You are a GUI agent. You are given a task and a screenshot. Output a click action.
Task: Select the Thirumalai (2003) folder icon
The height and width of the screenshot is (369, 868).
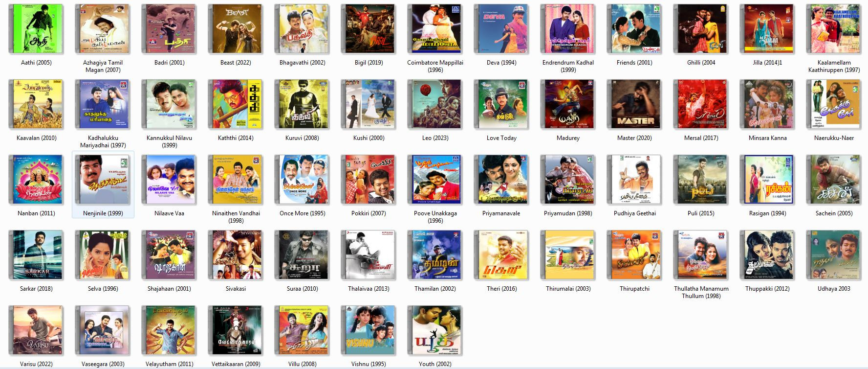pos(568,255)
